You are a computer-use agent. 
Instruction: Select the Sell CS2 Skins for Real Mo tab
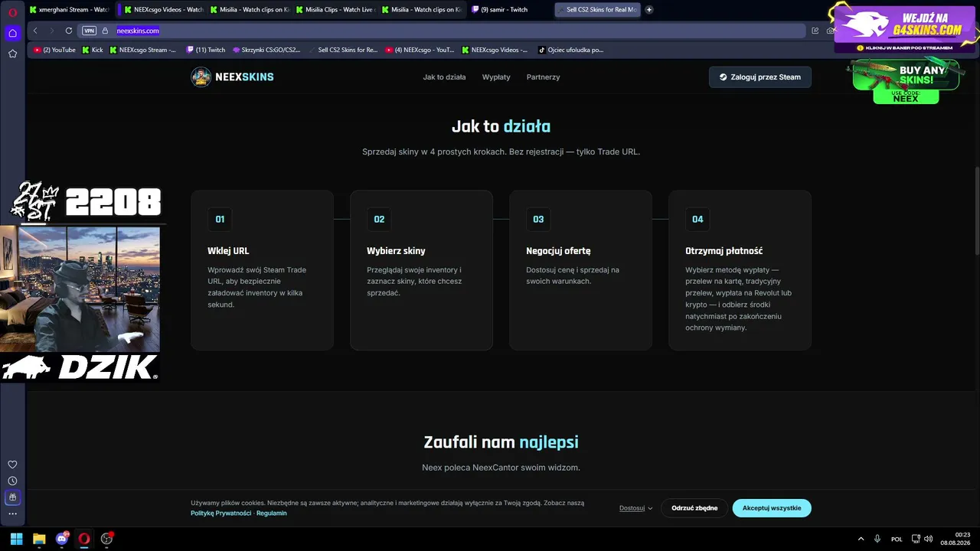click(596, 10)
